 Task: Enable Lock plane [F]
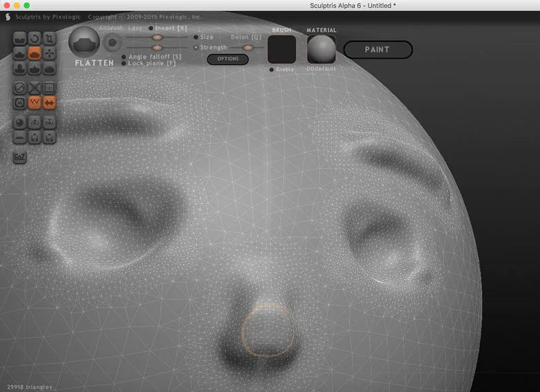tap(124, 63)
